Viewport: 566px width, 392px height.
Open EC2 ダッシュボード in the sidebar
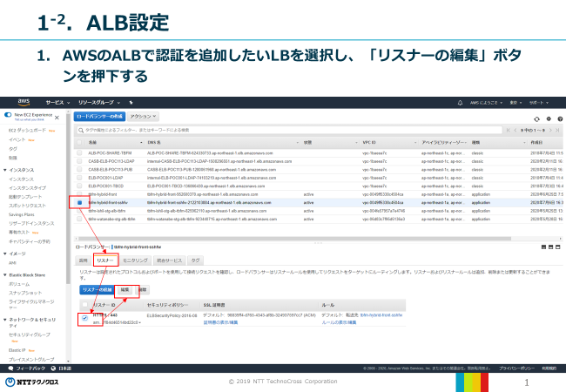28,131
